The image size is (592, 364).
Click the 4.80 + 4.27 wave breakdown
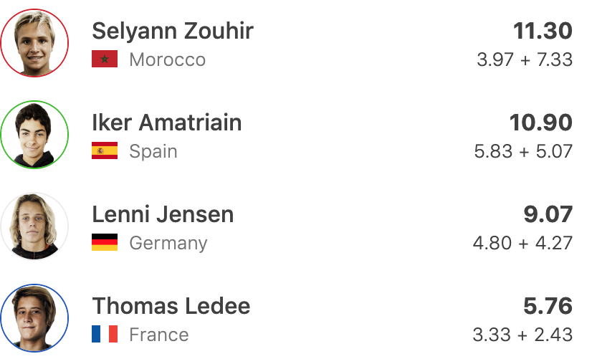tap(523, 243)
